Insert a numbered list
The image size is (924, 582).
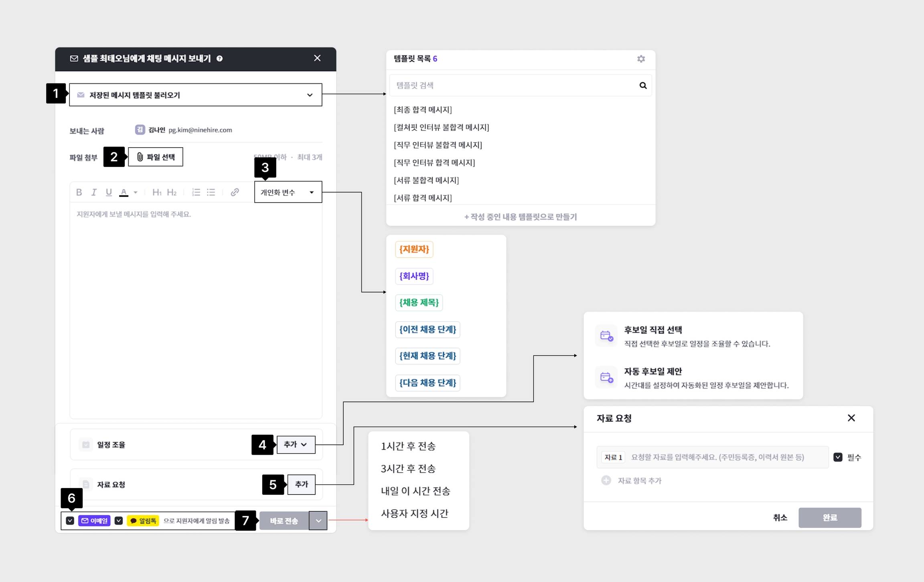point(196,192)
